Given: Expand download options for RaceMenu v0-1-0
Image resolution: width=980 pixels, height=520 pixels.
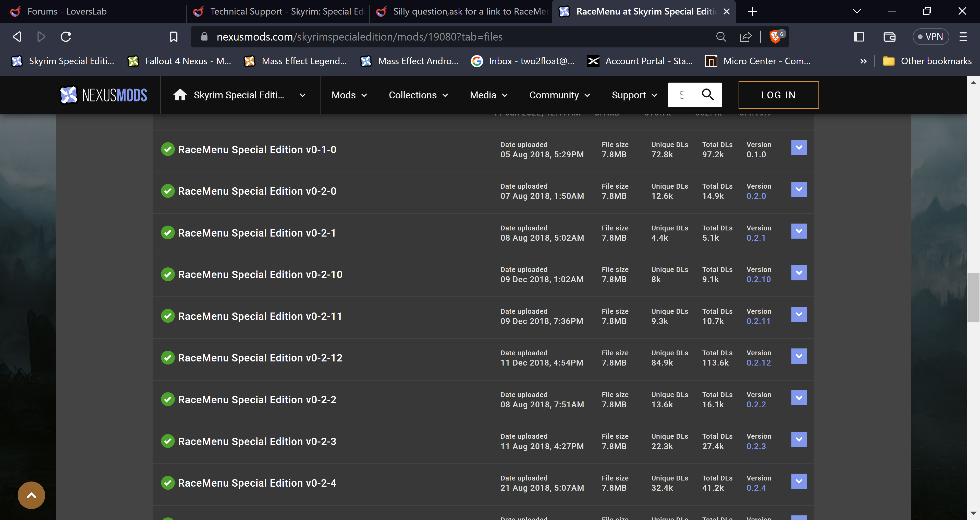Looking at the screenshot, I should pos(799,148).
